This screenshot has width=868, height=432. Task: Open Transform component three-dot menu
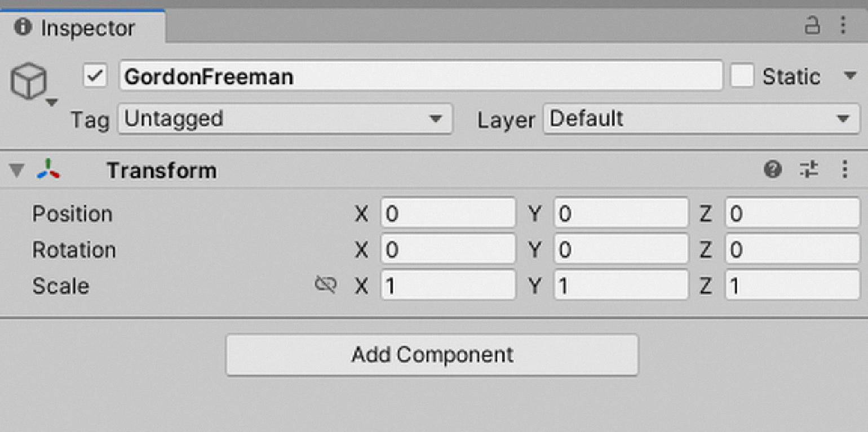[x=844, y=169]
